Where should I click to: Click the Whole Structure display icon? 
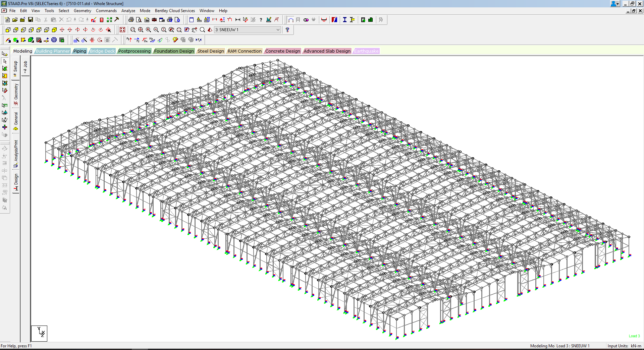pyautogui.click(x=122, y=30)
